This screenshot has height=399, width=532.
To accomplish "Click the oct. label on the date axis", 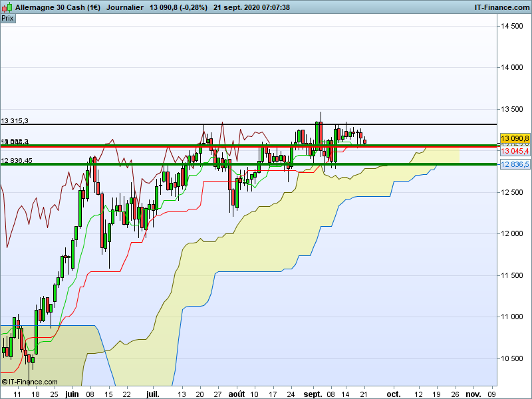I will [x=393, y=394].
